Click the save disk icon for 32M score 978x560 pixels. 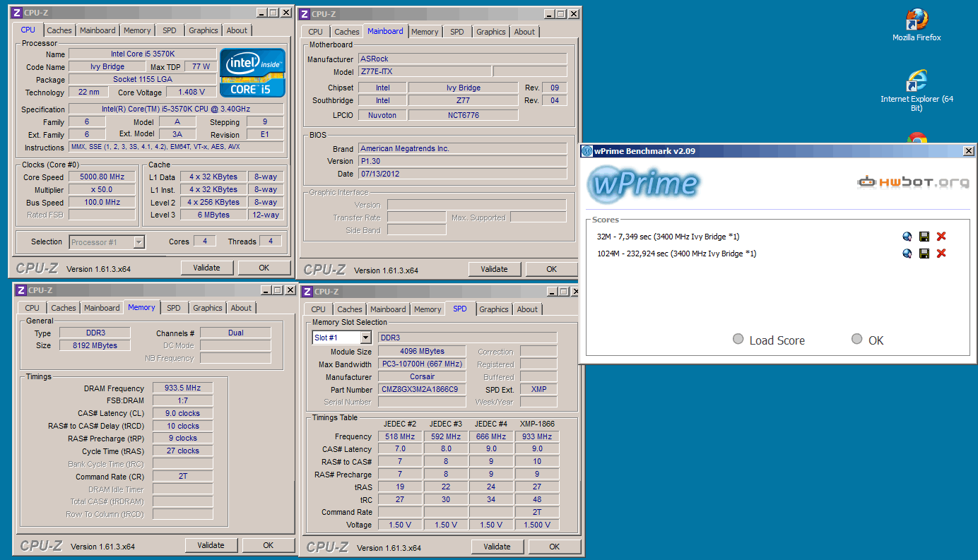(x=924, y=237)
